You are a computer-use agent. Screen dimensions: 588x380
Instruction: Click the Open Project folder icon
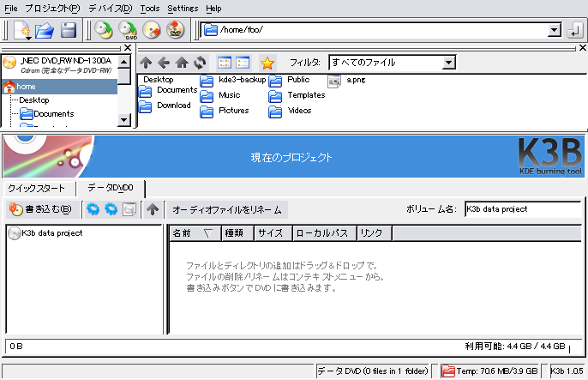click(x=45, y=31)
